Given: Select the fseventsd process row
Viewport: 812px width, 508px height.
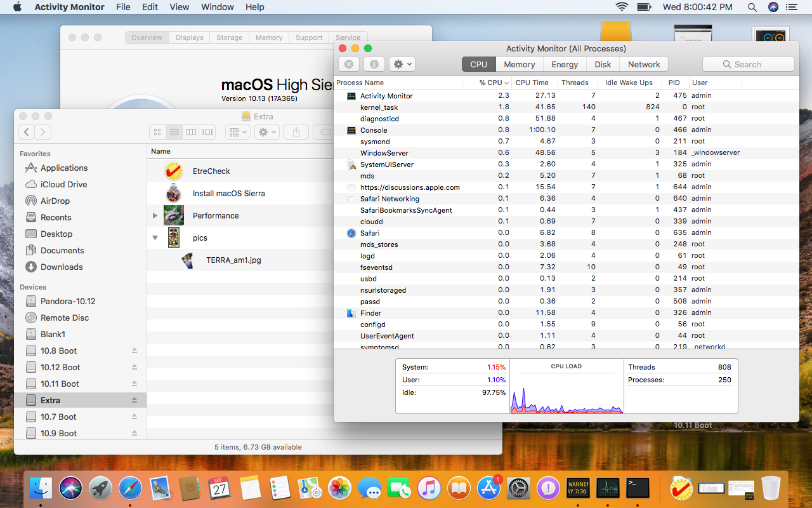Looking at the screenshot, I should (566, 267).
